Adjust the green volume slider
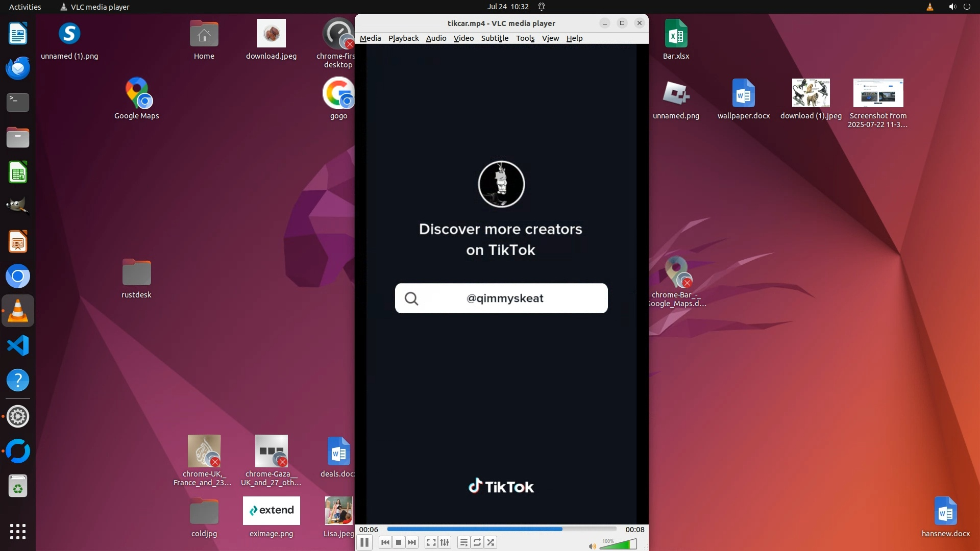Image resolution: width=980 pixels, height=551 pixels. click(619, 544)
